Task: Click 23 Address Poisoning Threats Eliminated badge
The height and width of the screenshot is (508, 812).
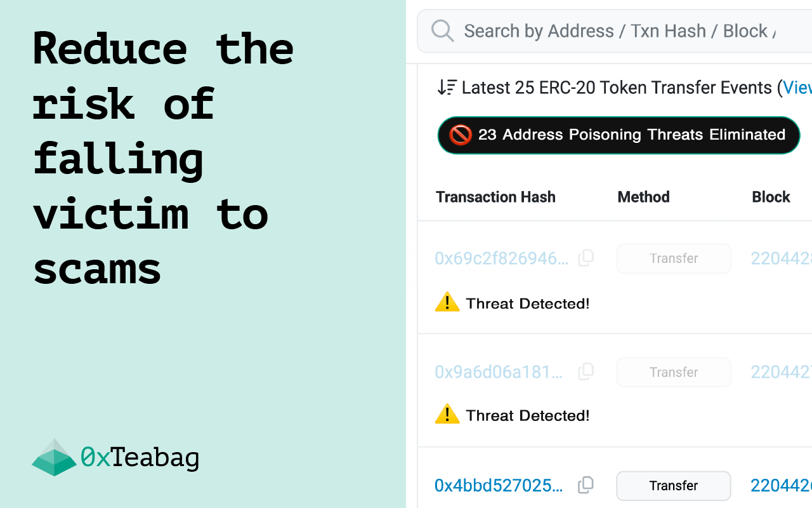Action: click(x=619, y=135)
